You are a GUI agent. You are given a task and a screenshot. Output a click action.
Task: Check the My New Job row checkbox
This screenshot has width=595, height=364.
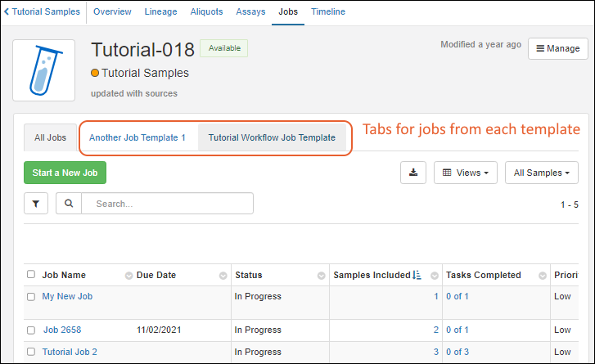pyautogui.click(x=31, y=297)
